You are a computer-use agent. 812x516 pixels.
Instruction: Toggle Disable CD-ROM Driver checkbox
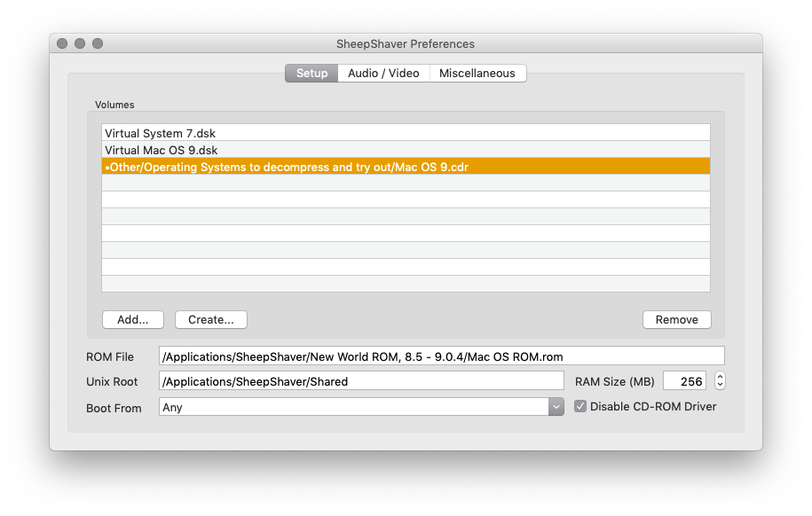tap(580, 406)
